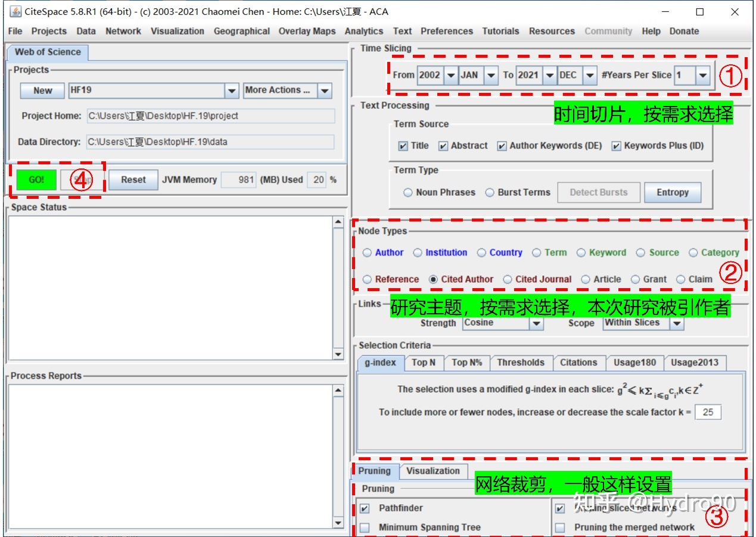Start the analysis with the GO! button

tap(36, 180)
